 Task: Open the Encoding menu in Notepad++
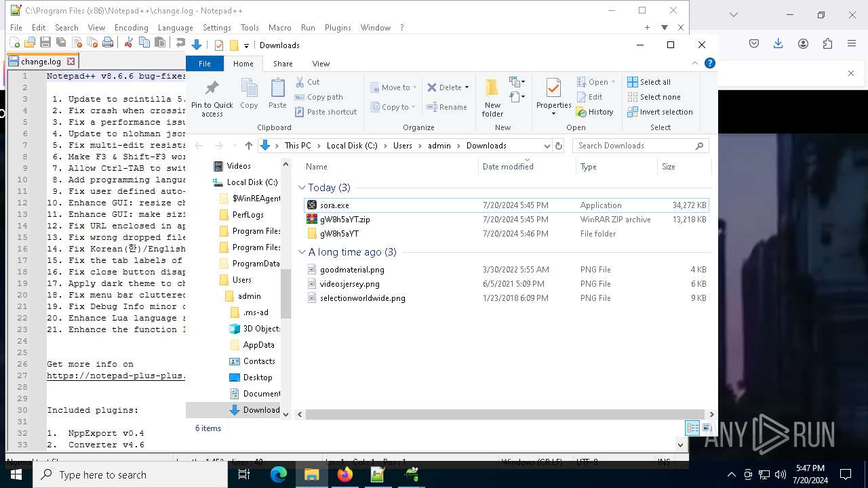(x=131, y=28)
